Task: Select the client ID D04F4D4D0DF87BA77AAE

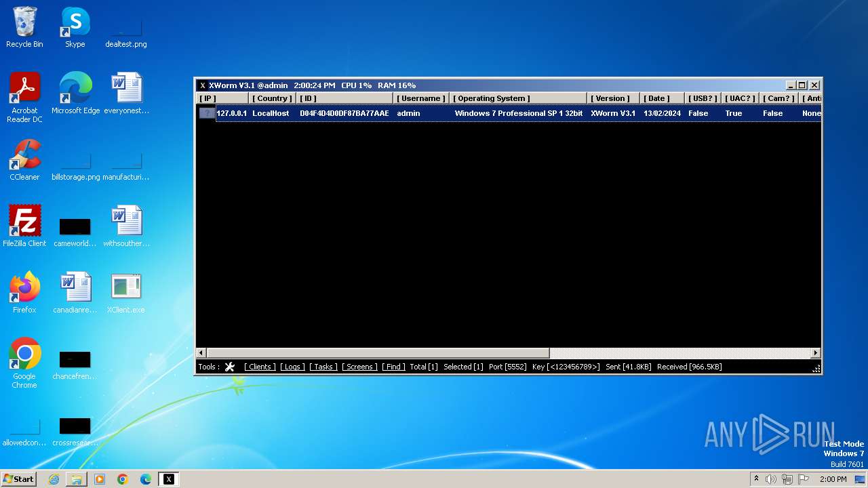Action: (x=344, y=113)
